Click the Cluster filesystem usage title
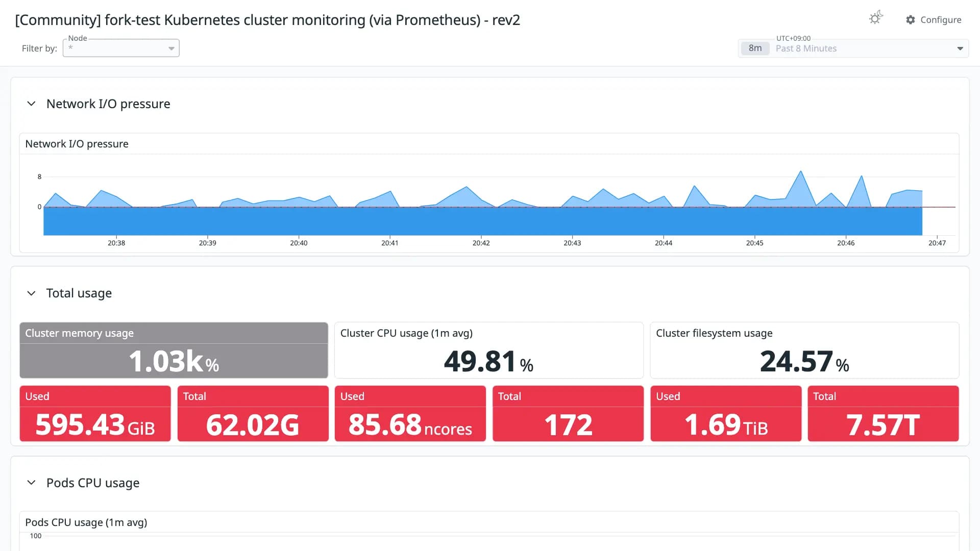This screenshot has height=551, width=980. pyautogui.click(x=714, y=333)
